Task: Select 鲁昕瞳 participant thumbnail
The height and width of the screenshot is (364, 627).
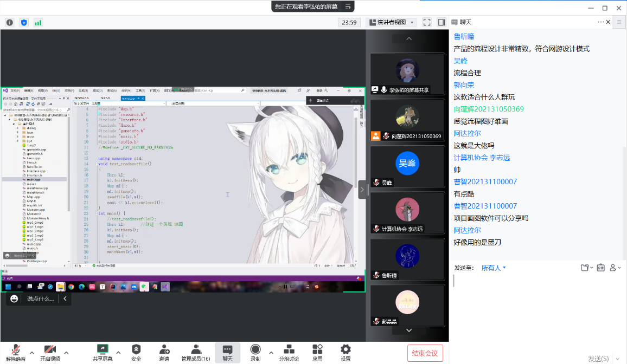Action: pos(407,259)
